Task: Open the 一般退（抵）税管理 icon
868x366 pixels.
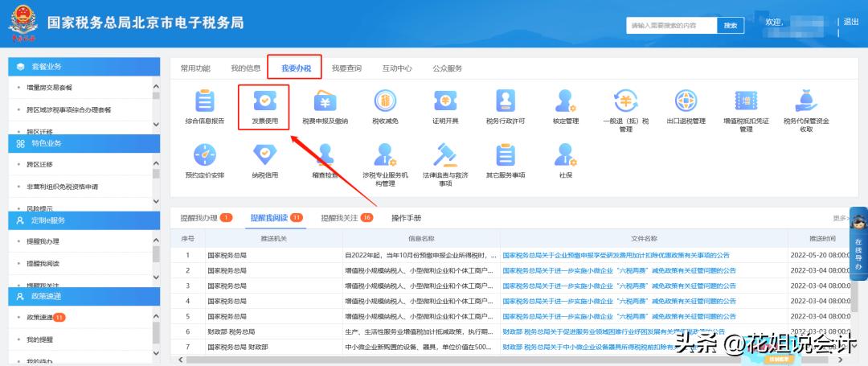Action: coord(625,101)
